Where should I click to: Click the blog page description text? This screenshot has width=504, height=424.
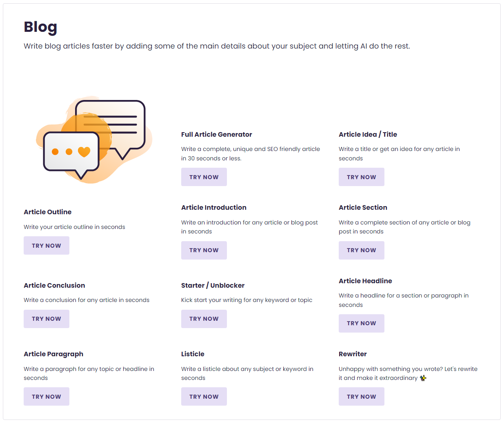tap(217, 46)
